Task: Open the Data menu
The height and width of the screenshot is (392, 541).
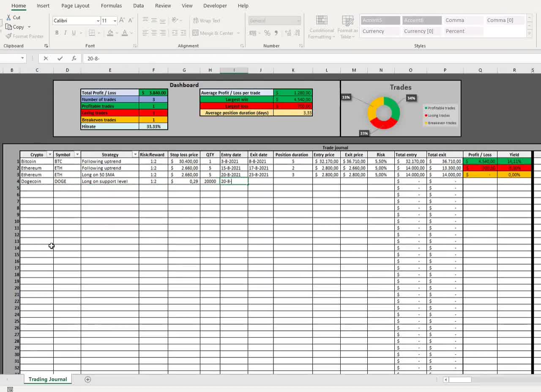Action: [x=138, y=5]
